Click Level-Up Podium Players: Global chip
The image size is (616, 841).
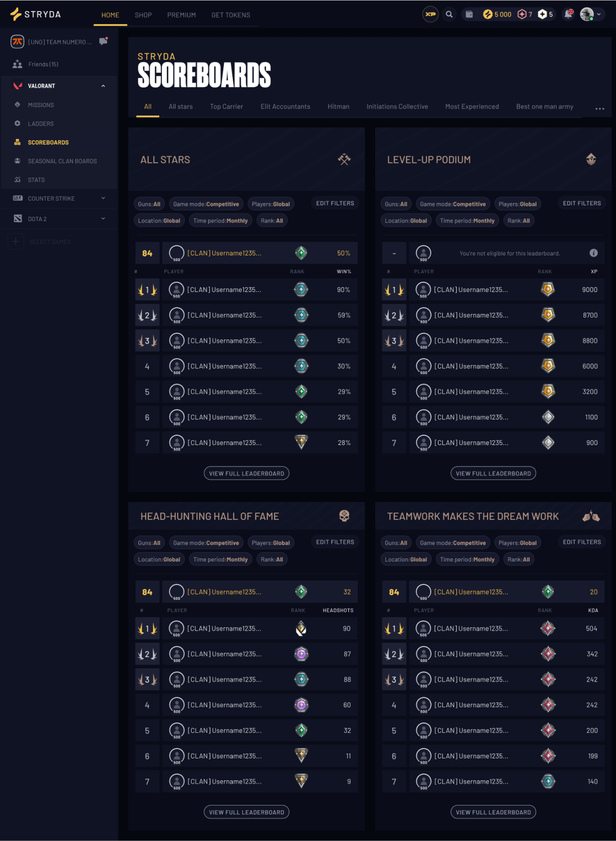click(x=518, y=204)
